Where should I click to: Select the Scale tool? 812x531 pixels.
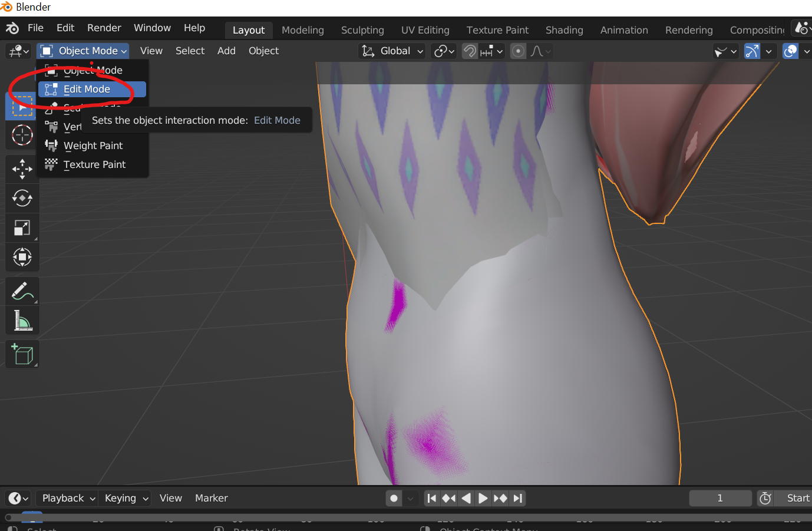[x=22, y=227]
